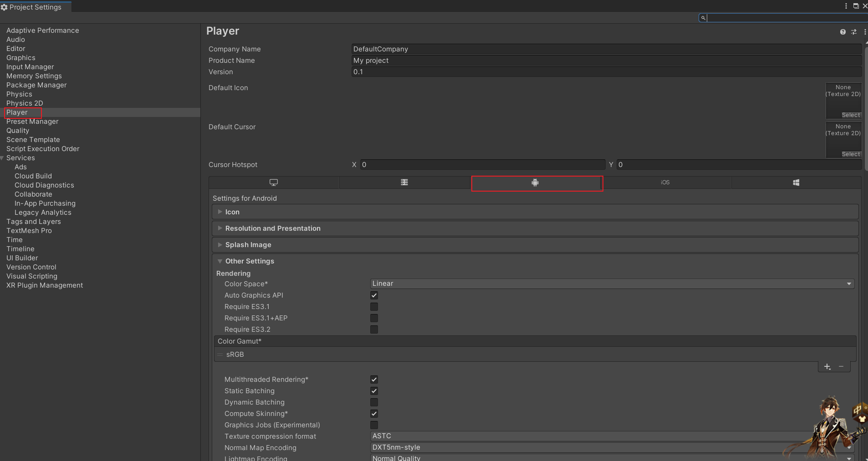Click the Default Cursor texture slot
Screen dimensions: 868x461
(x=843, y=140)
